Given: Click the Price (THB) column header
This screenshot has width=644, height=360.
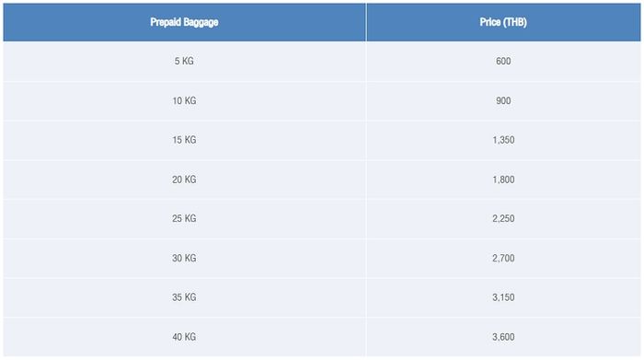Looking at the screenshot, I should pos(503,22).
